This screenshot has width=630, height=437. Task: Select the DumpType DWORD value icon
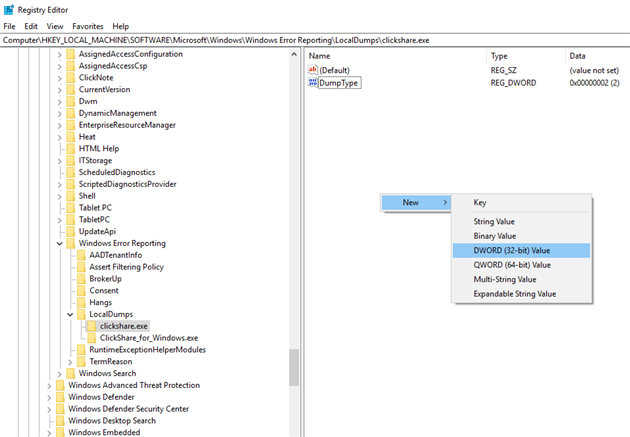(x=313, y=83)
